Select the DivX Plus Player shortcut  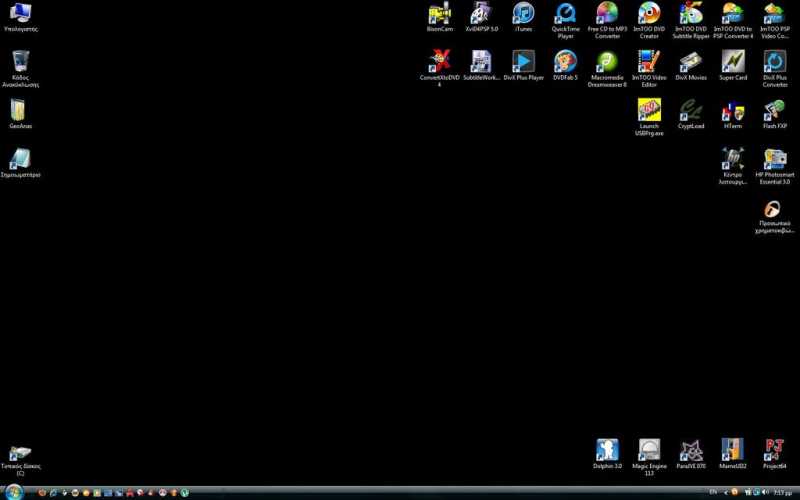click(x=523, y=62)
